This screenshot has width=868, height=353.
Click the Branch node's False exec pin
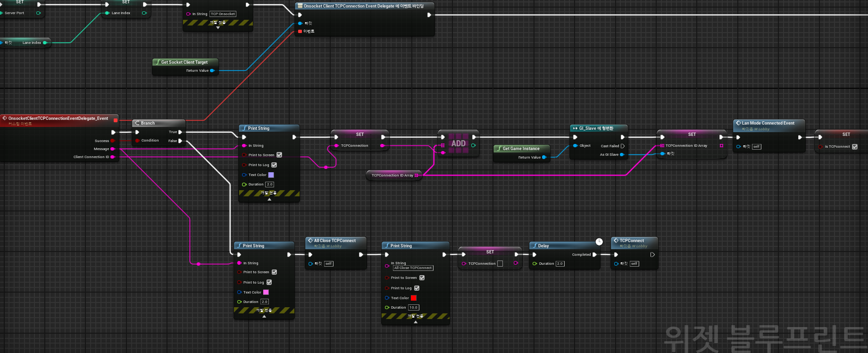tap(180, 141)
